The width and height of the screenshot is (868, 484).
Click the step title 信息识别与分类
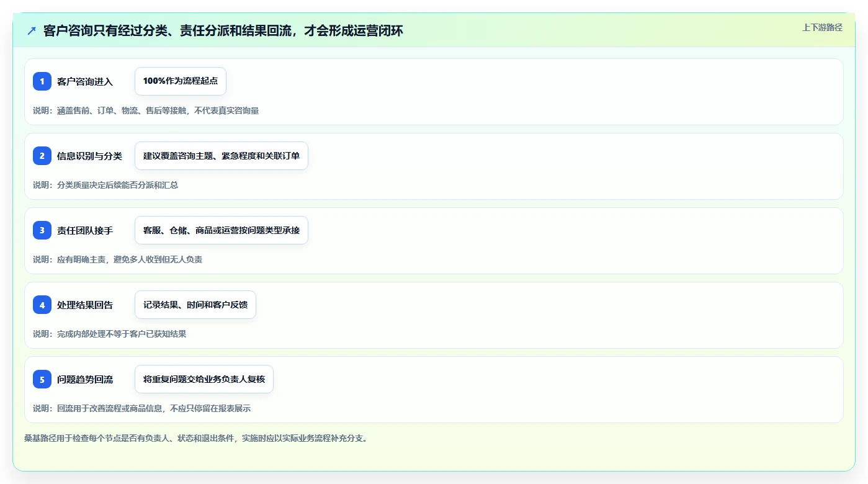pos(89,156)
